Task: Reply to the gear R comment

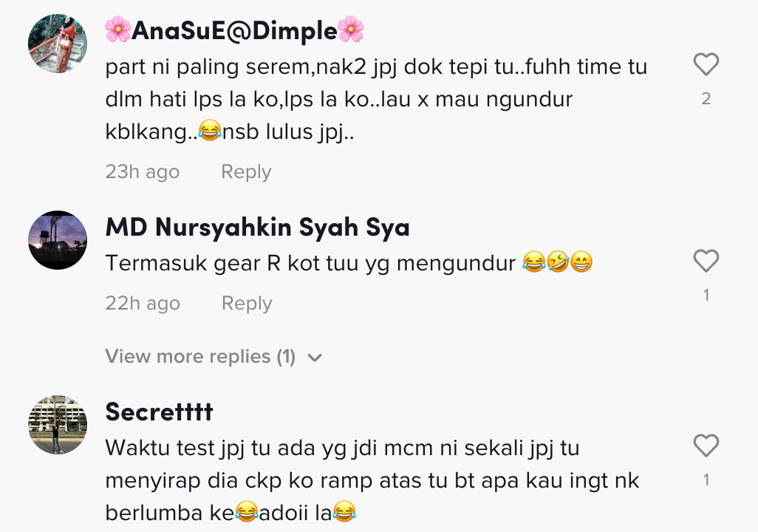Action: click(247, 303)
